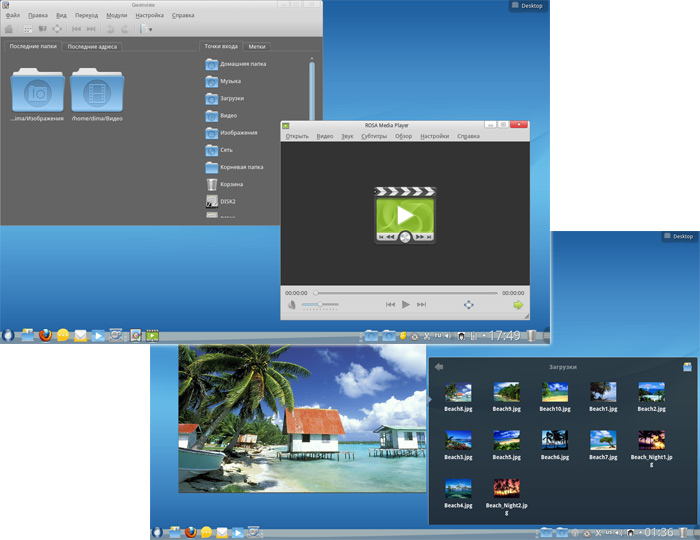Open DISK2 in places list
700x540 pixels.
[x=221, y=201]
